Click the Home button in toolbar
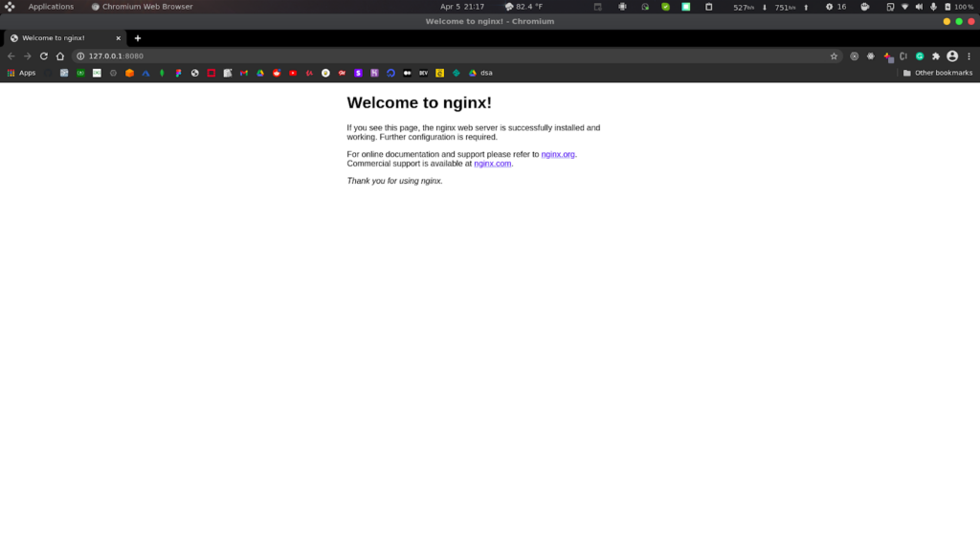This screenshot has width=980, height=551. 60,56
